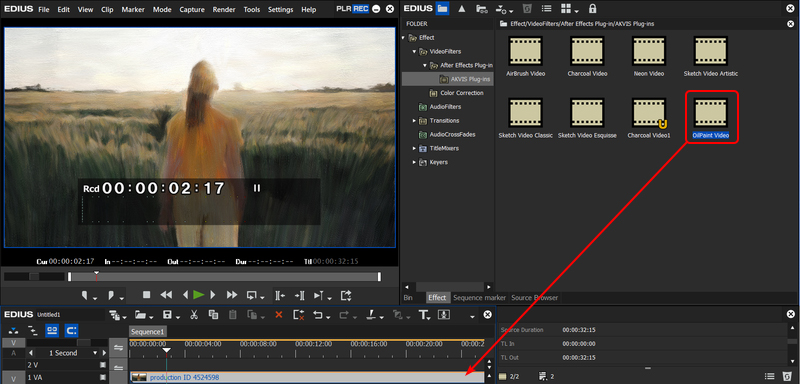Toggle the group/link mode button

(x=52, y=330)
